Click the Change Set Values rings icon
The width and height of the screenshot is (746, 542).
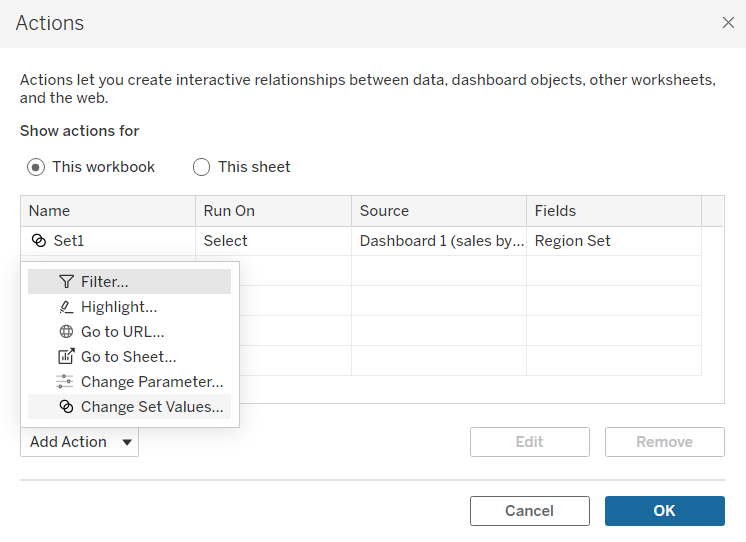(x=66, y=407)
